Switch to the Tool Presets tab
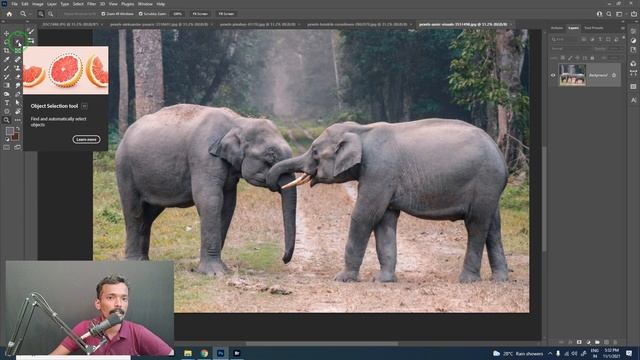The image size is (640, 360). click(594, 28)
